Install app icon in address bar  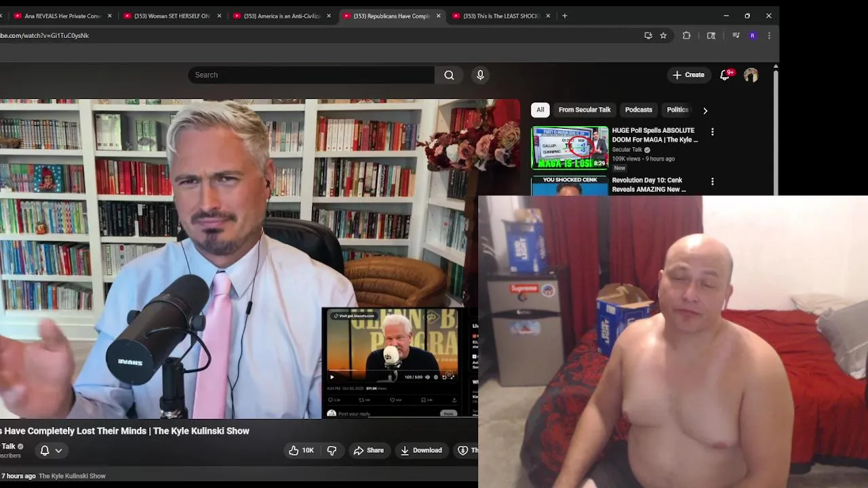(648, 35)
